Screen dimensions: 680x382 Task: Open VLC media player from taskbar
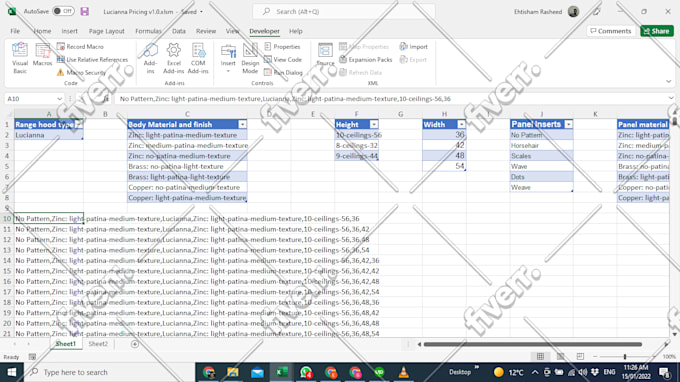pyautogui.click(x=403, y=372)
